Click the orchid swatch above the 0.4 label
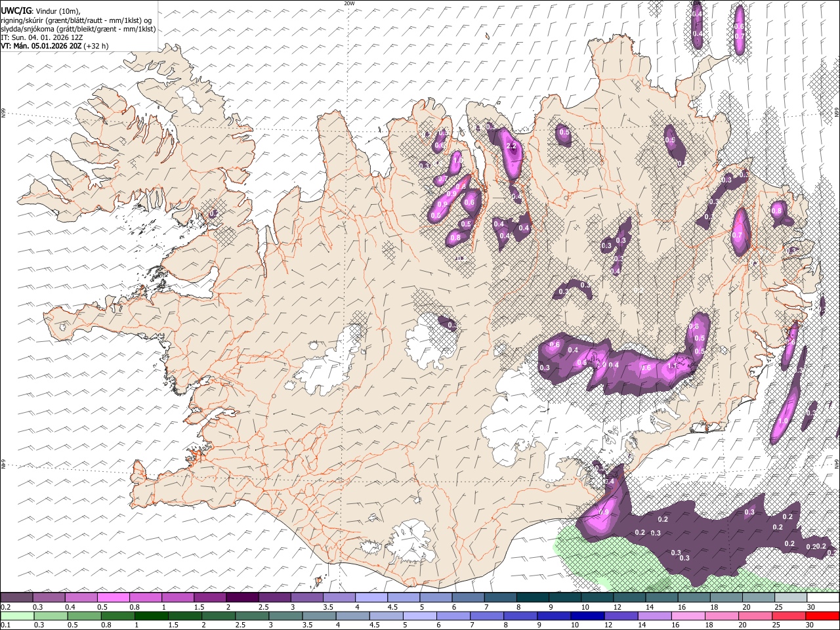840x630 pixels. click(81, 598)
